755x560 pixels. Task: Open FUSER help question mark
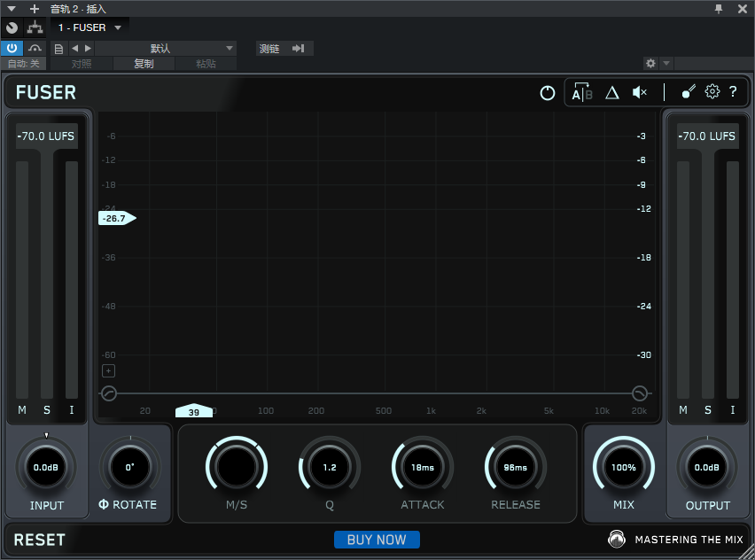pyautogui.click(x=733, y=91)
